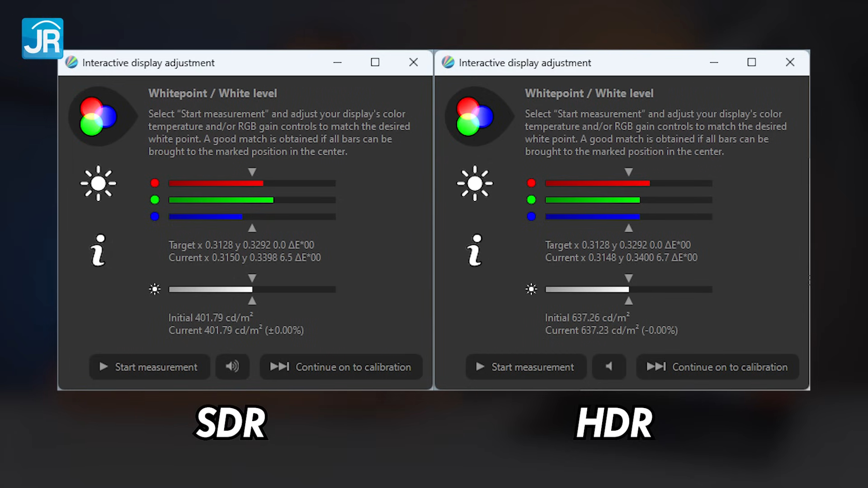Viewport: 868px width, 488px height.
Task: Click the DisplayCAL app icon in left title bar
Action: pos(71,62)
